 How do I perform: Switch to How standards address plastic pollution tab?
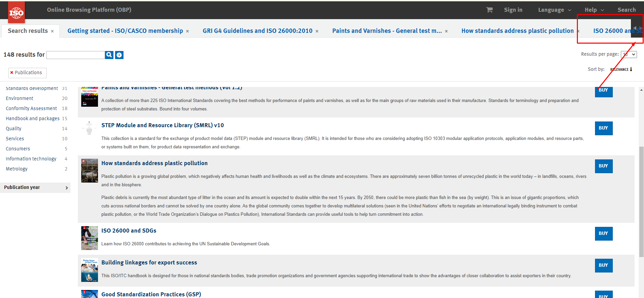517,31
